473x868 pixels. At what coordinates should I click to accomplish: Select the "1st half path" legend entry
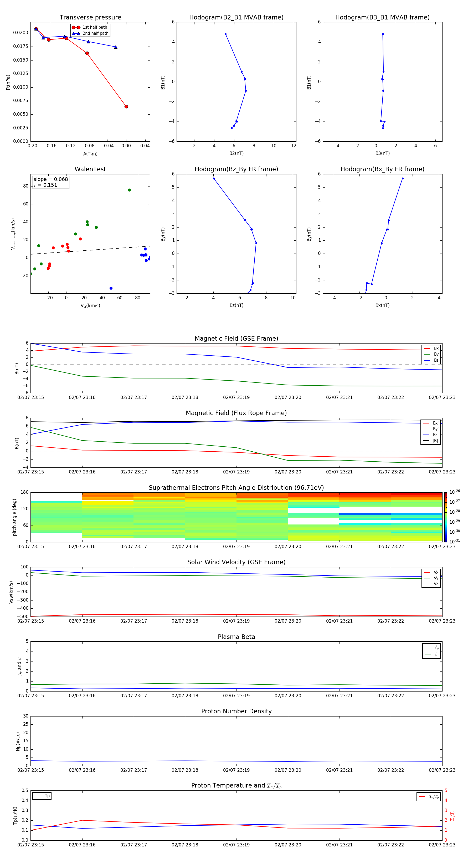coord(90,27)
